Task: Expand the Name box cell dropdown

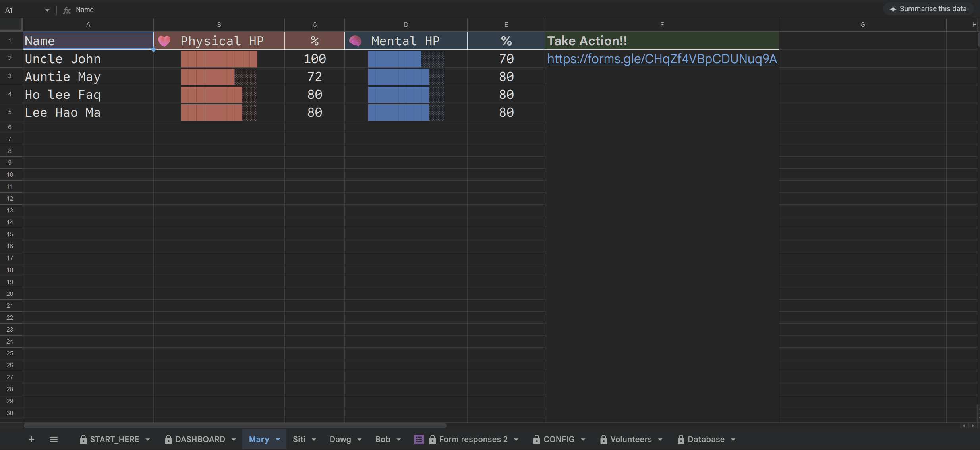Action: 47,10
